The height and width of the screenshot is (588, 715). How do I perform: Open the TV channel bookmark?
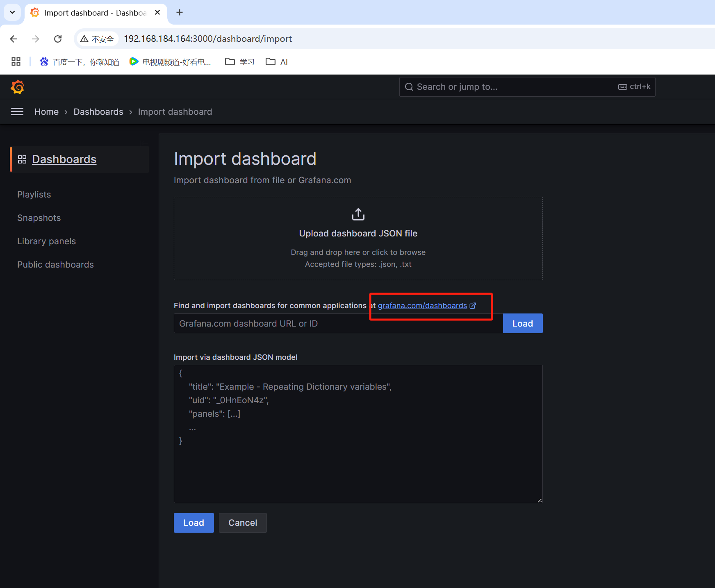click(170, 62)
